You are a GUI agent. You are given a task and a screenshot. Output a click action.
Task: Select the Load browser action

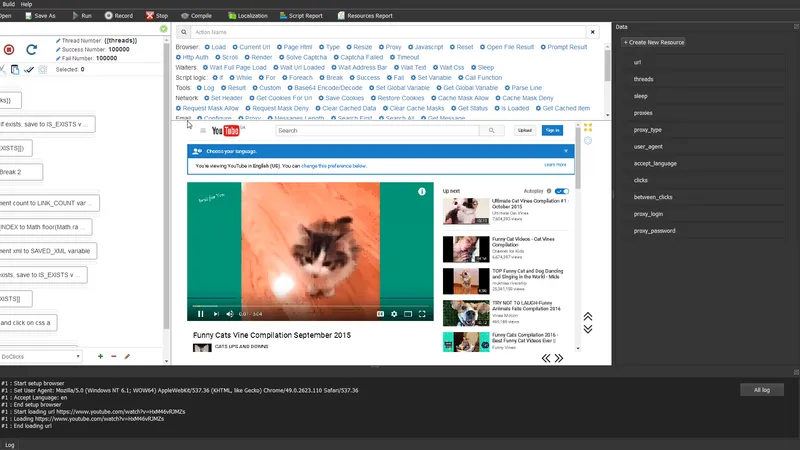[217, 47]
